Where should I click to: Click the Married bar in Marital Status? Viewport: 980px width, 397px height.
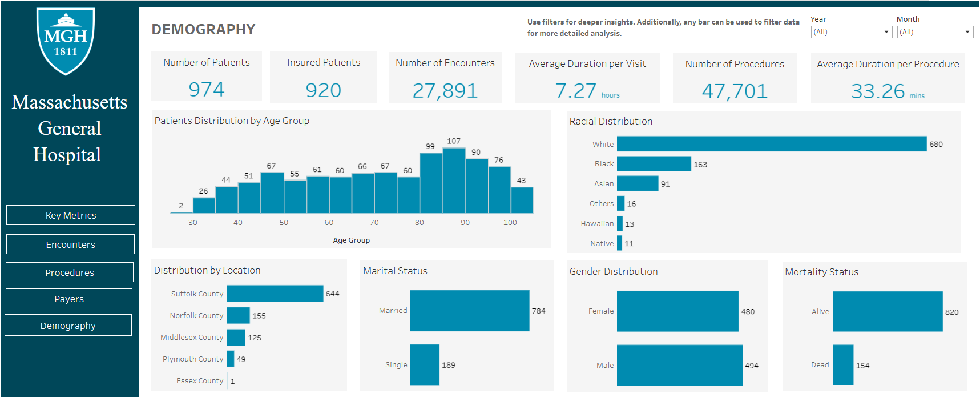(x=469, y=311)
